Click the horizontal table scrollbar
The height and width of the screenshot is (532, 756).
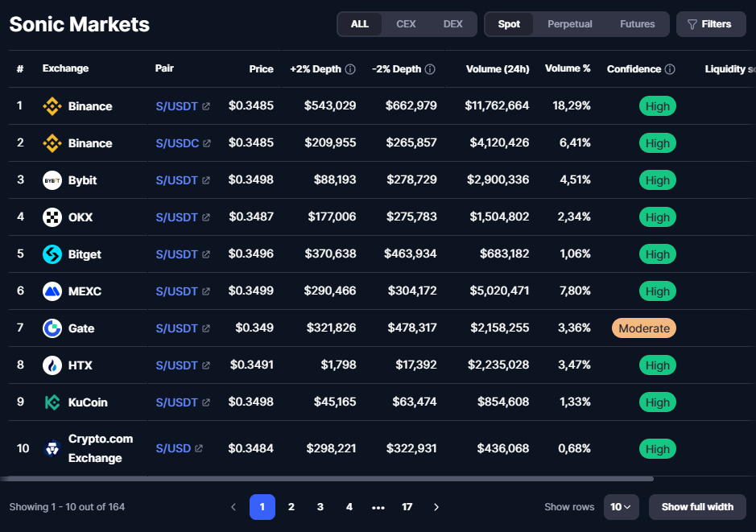[327, 479]
